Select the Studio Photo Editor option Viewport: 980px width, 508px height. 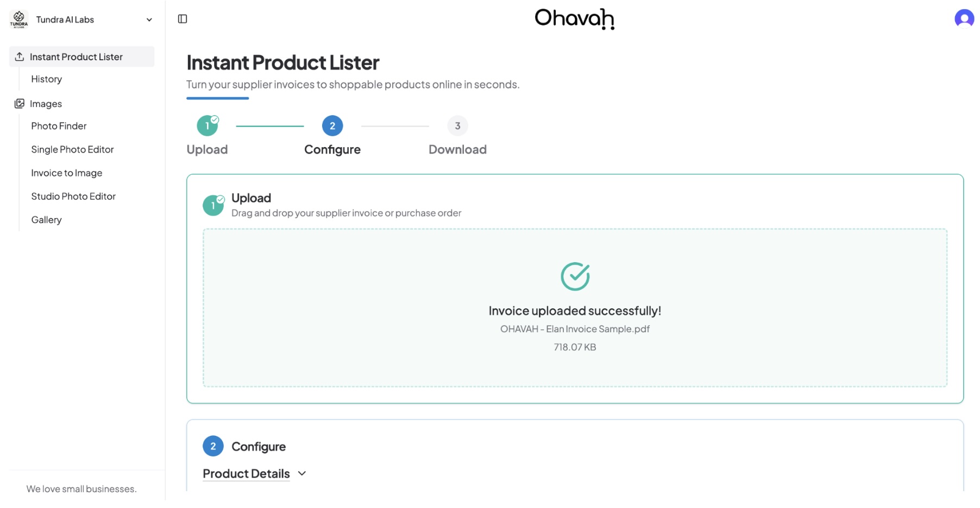point(73,196)
